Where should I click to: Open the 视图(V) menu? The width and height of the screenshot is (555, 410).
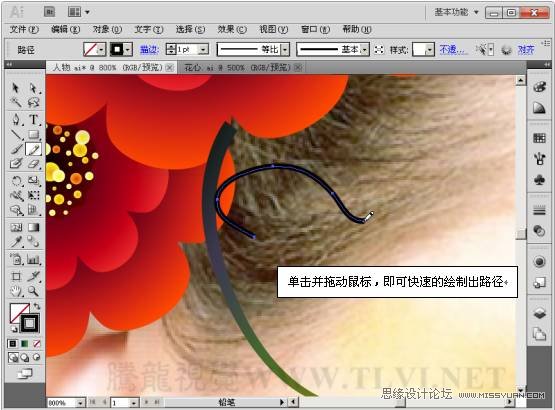pos(274,29)
